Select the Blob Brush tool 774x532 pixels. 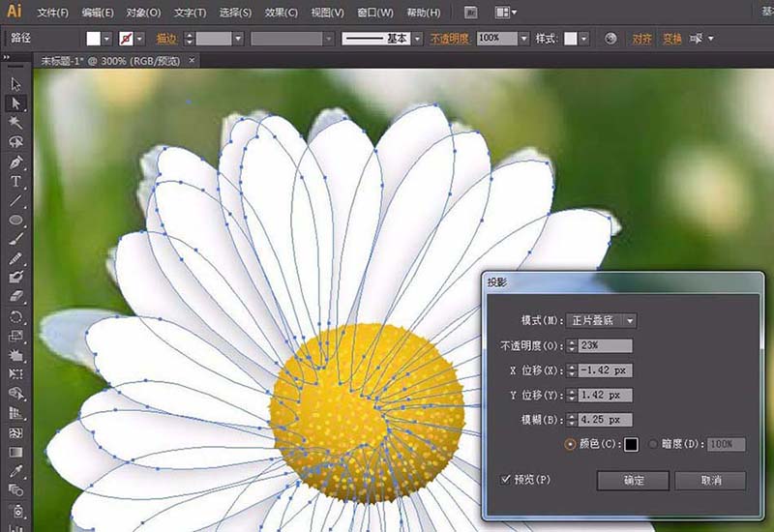pyautogui.click(x=15, y=277)
